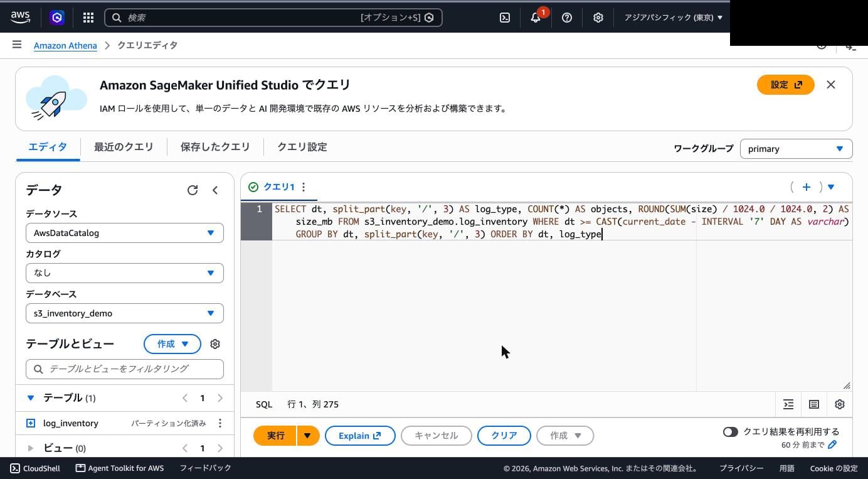Screen dimensions: 868x479
Task: Open keyboard shortcuts icon in editor footer
Action: [x=814, y=404]
